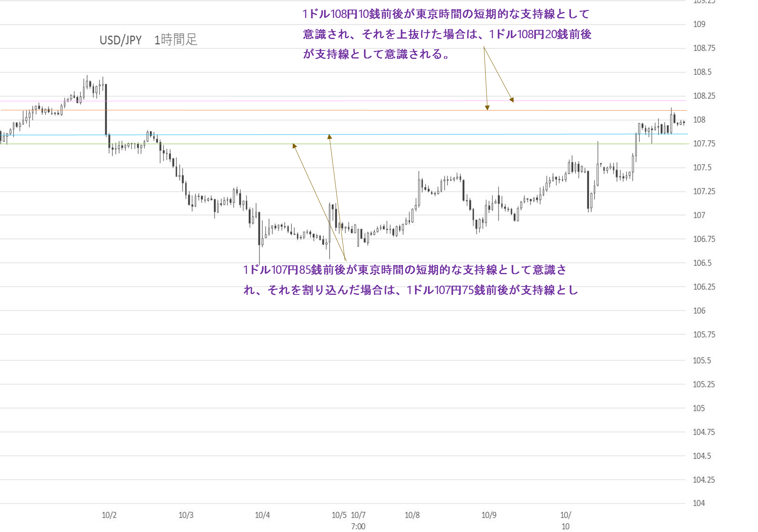This screenshot has height=532, width=758.
Task: Click the 10/9 date axis label
Action: coord(489,515)
